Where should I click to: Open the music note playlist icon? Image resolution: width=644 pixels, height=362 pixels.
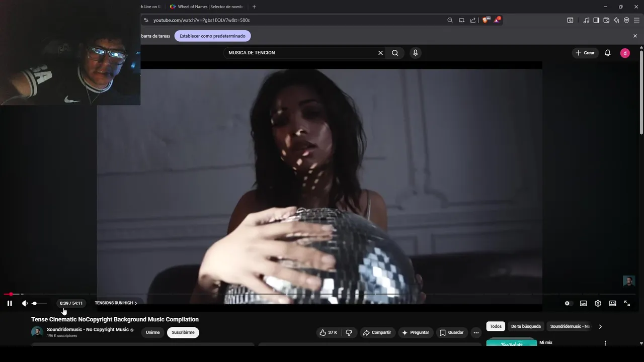(586, 20)
